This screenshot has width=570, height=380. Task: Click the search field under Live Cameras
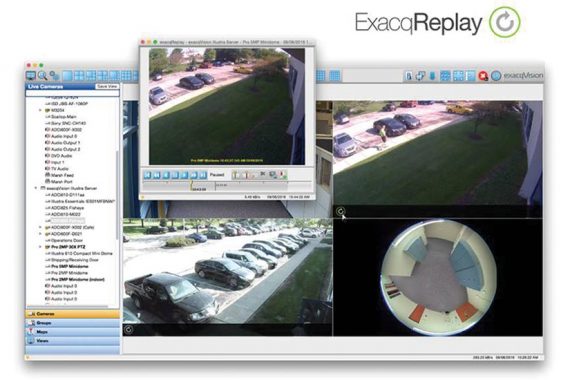coord(72,93)
